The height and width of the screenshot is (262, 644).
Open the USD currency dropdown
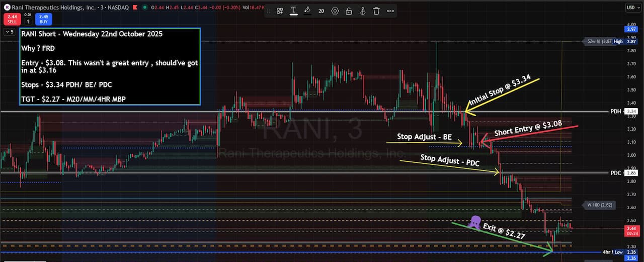click(x=631, y=7)
